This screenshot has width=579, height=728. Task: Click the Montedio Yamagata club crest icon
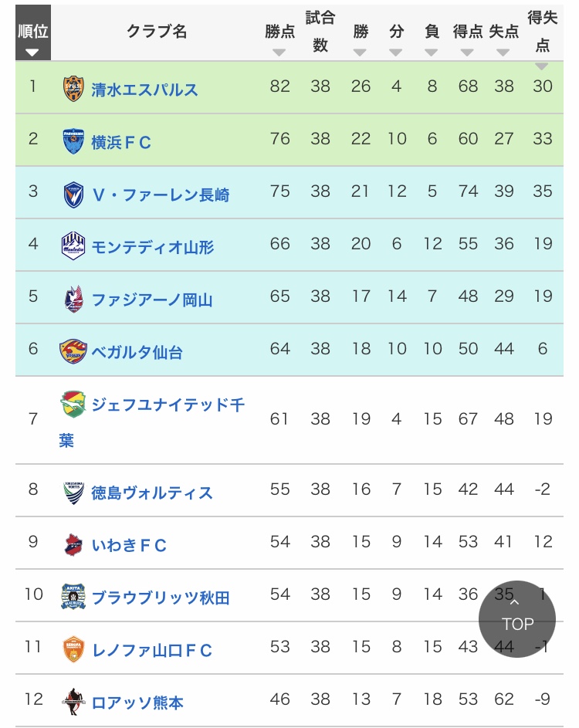pos(73,247)
